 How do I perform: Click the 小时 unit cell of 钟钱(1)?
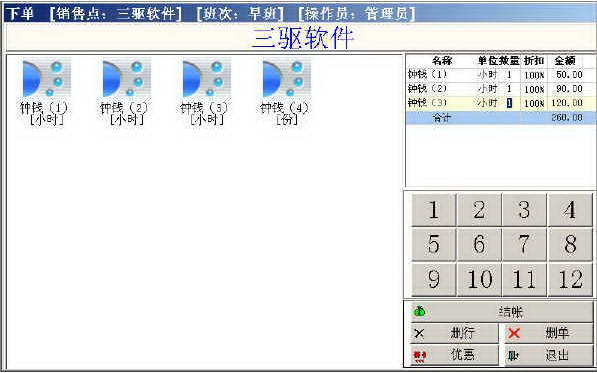coord(487,75)
